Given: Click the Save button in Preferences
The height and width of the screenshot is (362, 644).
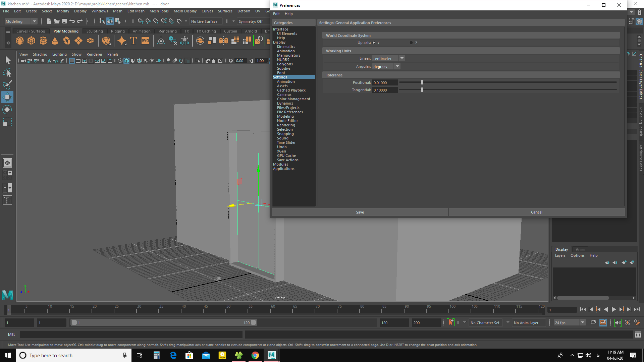Looking at the screenshot, I should click(360, 212).
